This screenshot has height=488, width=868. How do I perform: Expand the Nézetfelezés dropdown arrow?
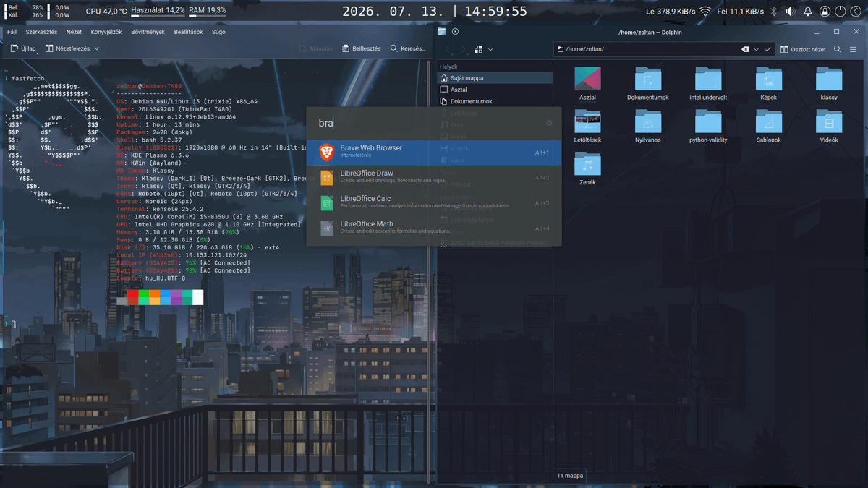97,48
